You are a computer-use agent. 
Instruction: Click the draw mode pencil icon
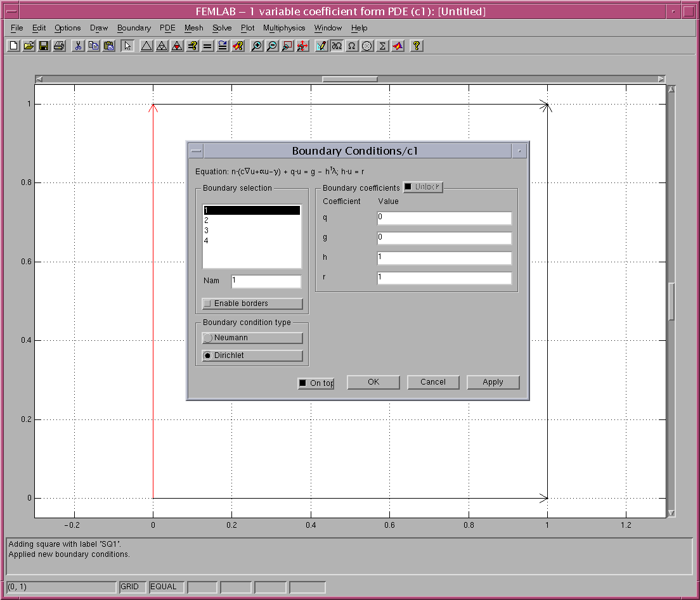coord(321,46)
